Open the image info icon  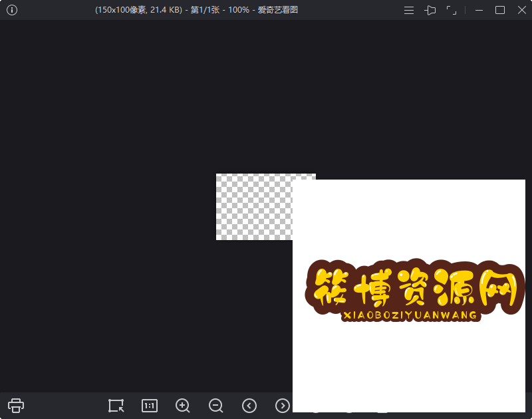click(x=12, y=10)
